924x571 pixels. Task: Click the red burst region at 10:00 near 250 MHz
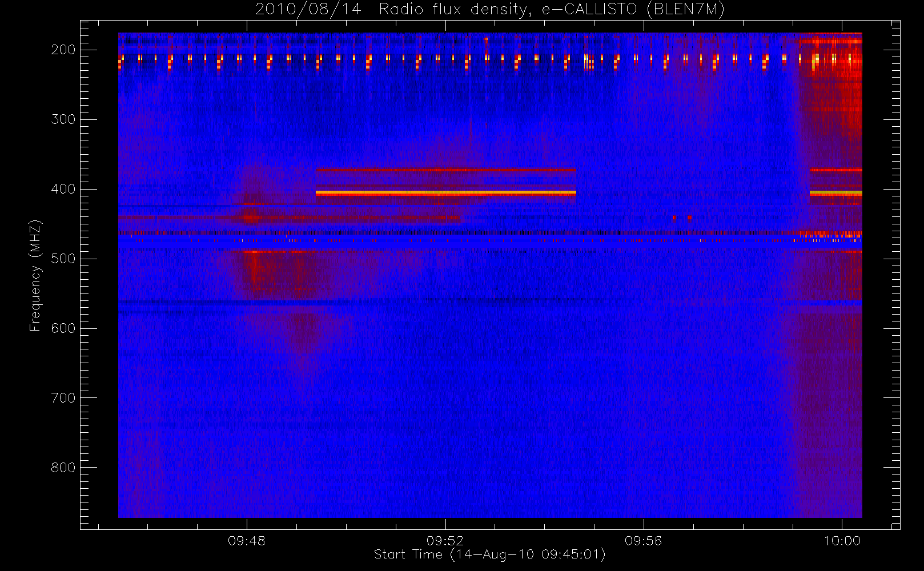[x=831, y=86]
